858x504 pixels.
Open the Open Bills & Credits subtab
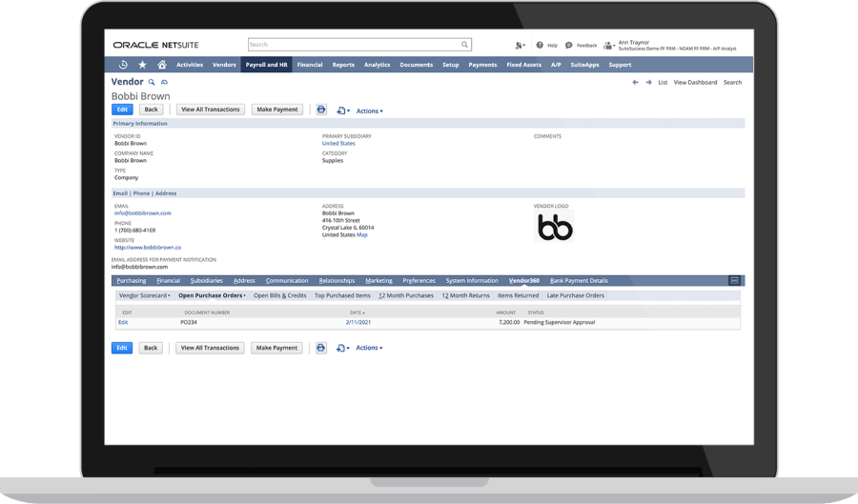click(x=280, y=295)
